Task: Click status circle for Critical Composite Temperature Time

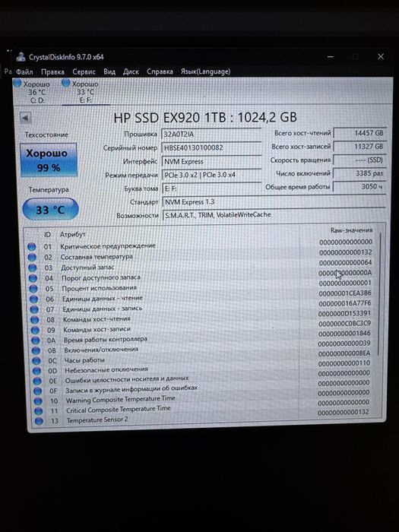Action: (x=38, y=411)
